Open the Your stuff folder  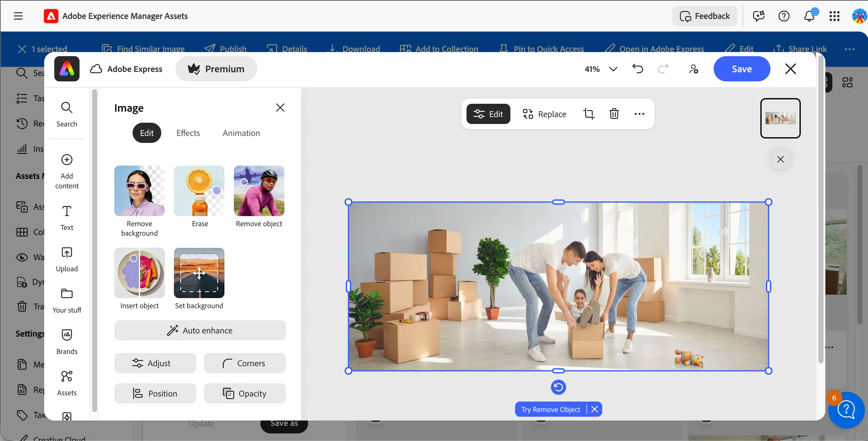tap(67, 301)
